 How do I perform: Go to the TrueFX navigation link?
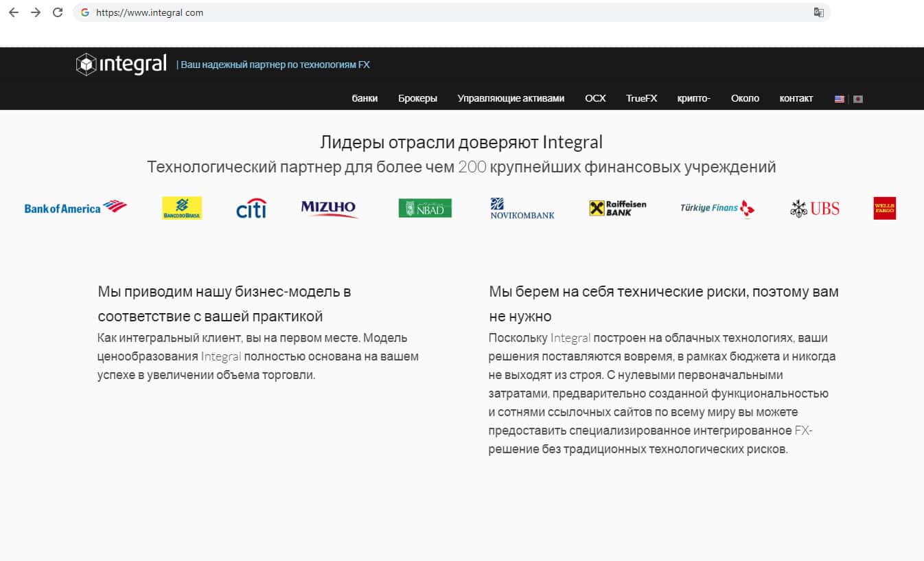641,98
